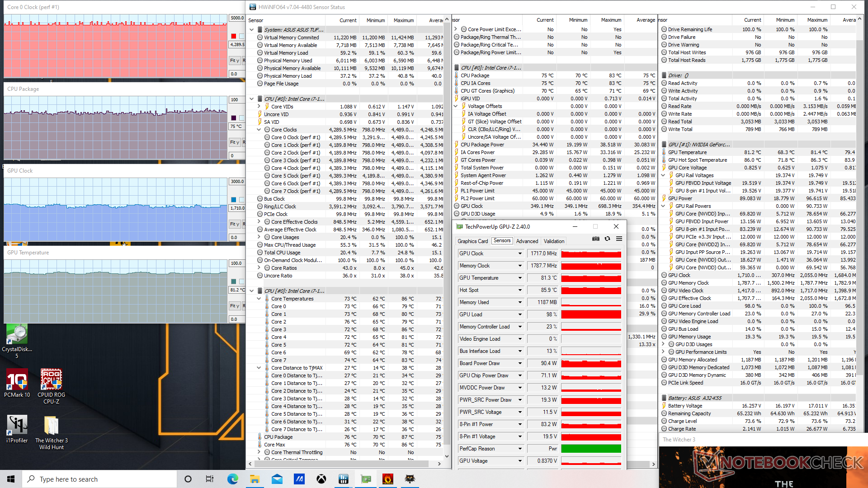Click the 3000.0 max field in GPU Clock graph

click(237, 182)
